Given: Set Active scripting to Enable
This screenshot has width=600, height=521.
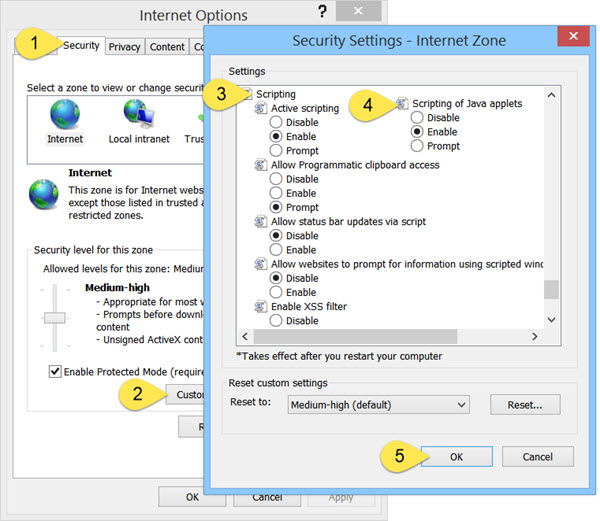Looking at the screenshot, I should tap(276, 137).
